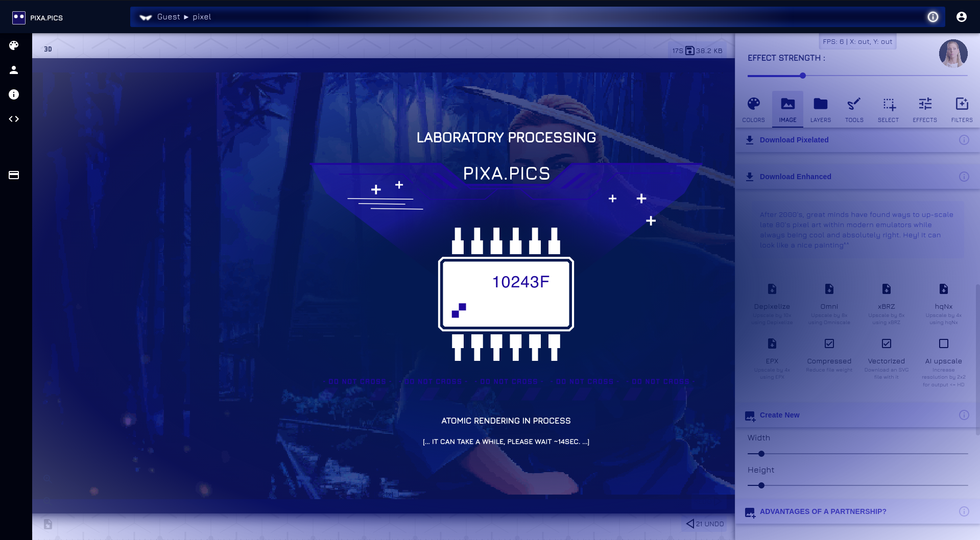This screenshot has width=980, height=540.
Task: Open the info icon in left sidebar
Action: coord(14,94)
